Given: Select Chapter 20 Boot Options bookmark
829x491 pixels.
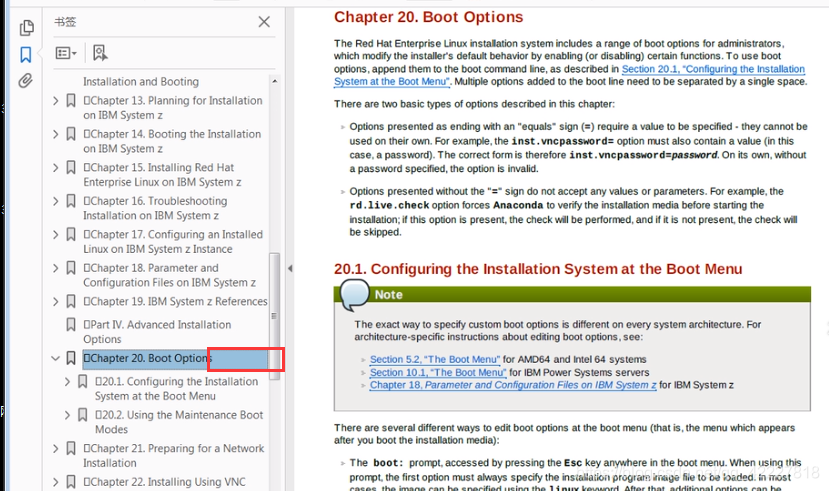Looking at the screenshot, I should point(175,358).
